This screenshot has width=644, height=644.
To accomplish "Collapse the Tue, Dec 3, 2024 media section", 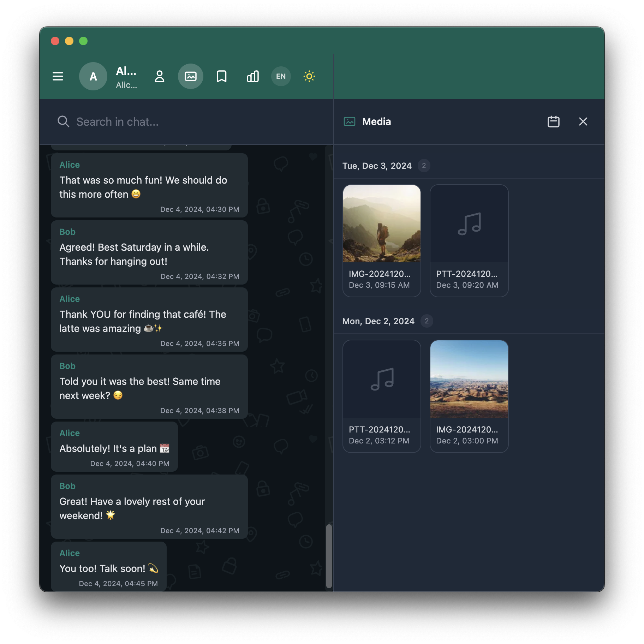I will pos(377,166).
